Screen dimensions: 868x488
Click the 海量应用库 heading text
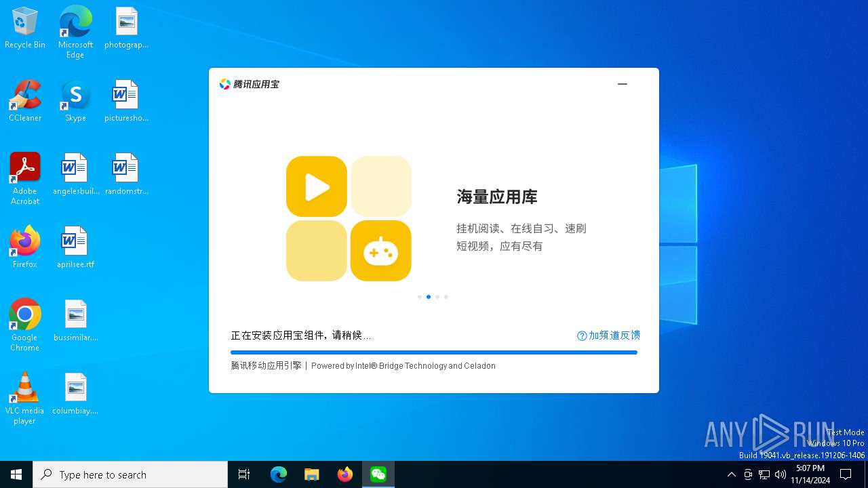(x=497, y=197)
